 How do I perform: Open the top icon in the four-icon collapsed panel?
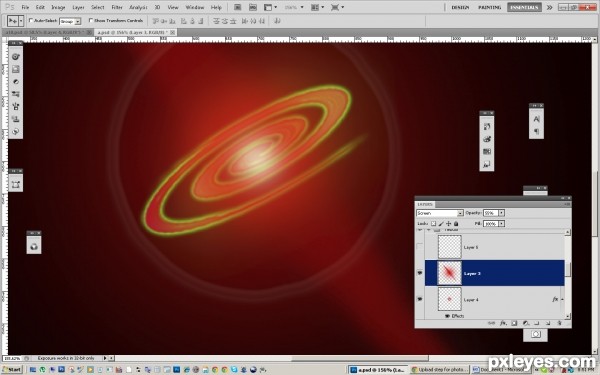(x=487, y=127)
